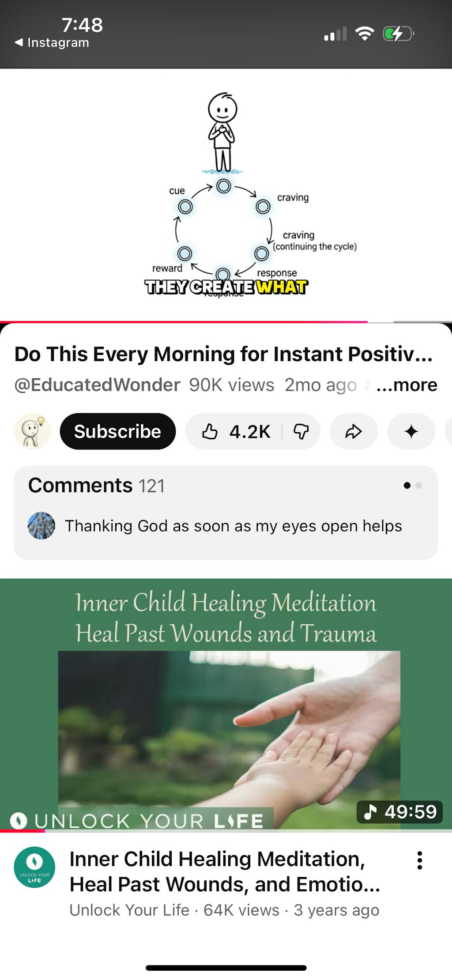Expand the Comments 121 section
This screenshot has width=452, height=980.
click(226, 513)
